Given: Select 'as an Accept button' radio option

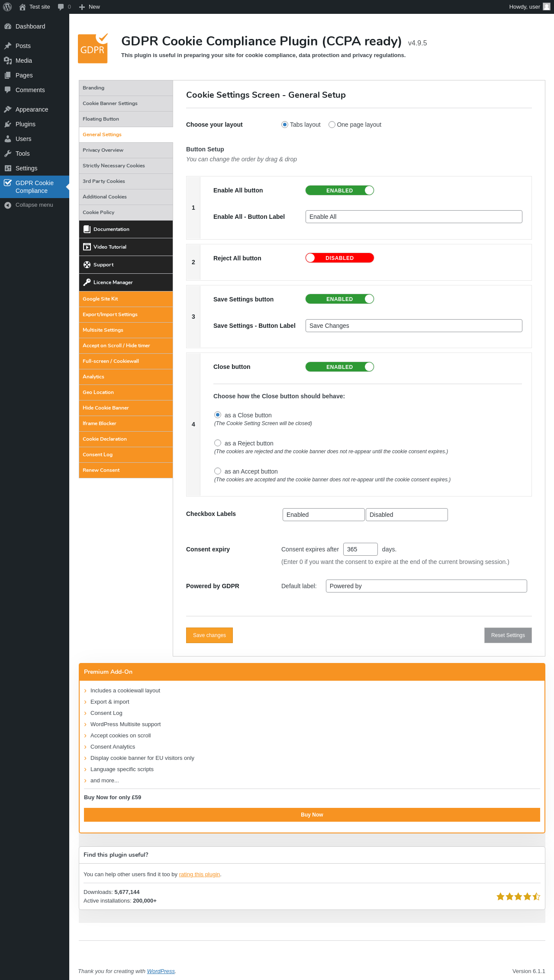Looking at the screenshot, I should pos(218,471).
